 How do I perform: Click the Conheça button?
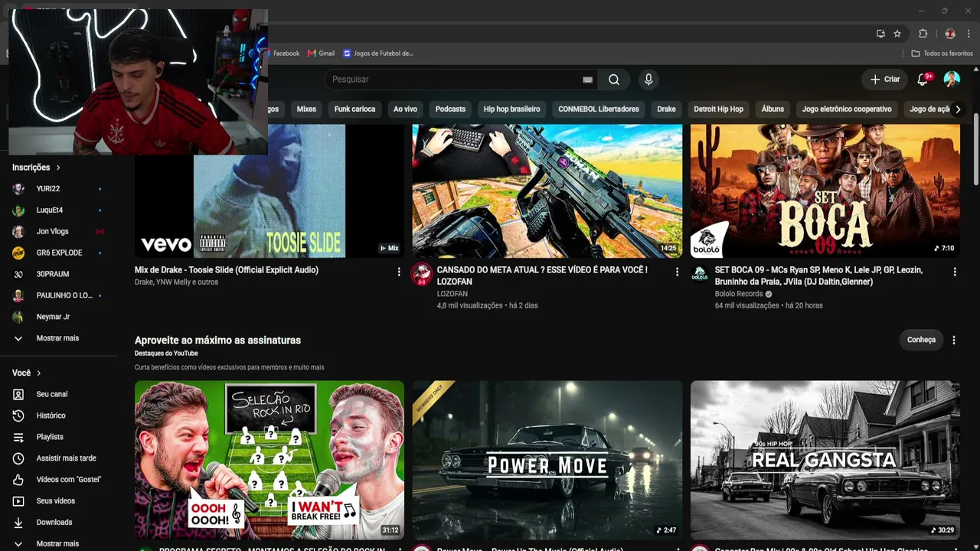coord(921,340)
